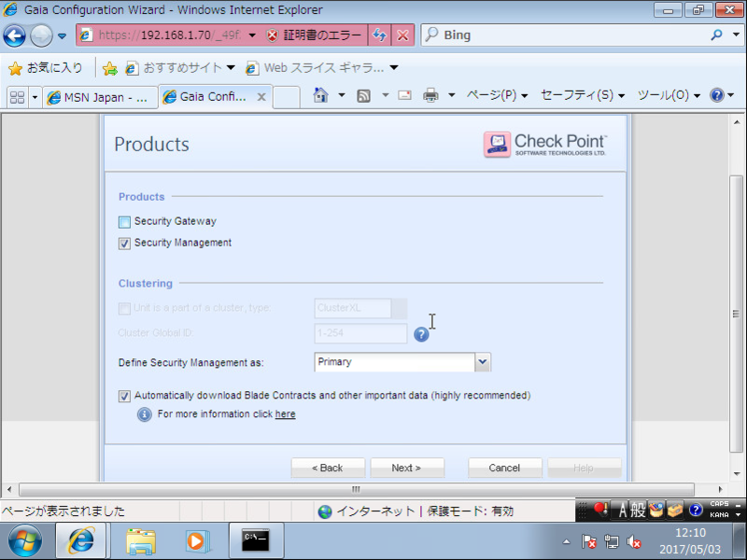This screenshot has width=747, height=560.
Task: Toggle Unit is part of cluster checkbox
Action: [124, 309]
